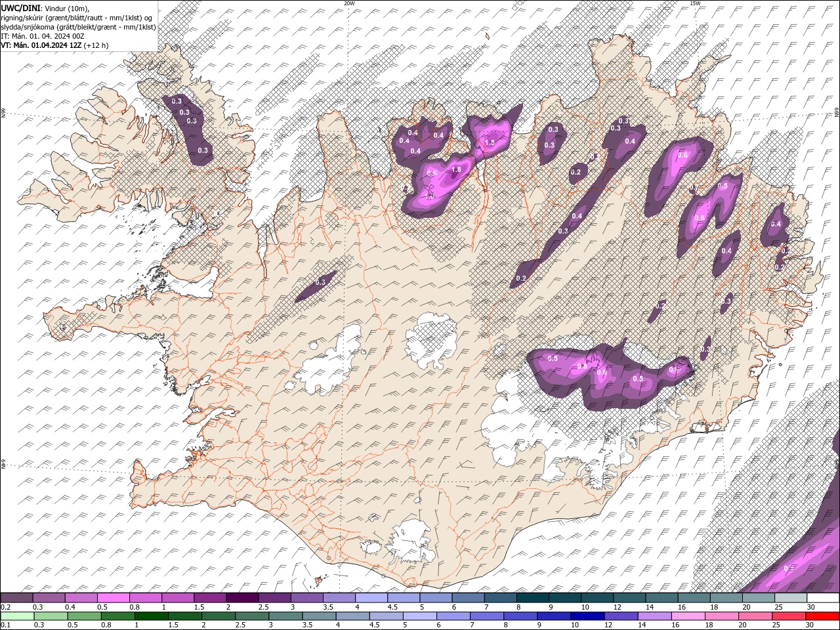
Task: Pick the rain legend swatch starting at 1
Action: point(151,616)
